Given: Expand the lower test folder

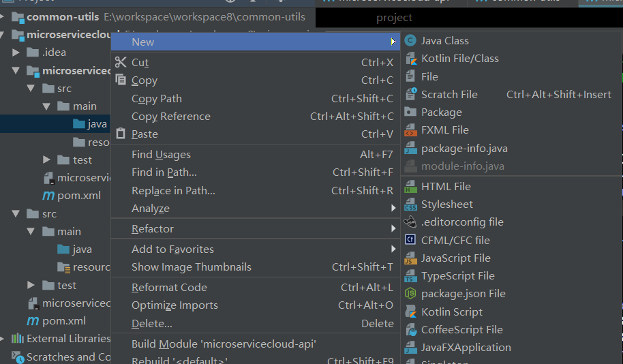Looking at the screenshot, I should point(31,285).
